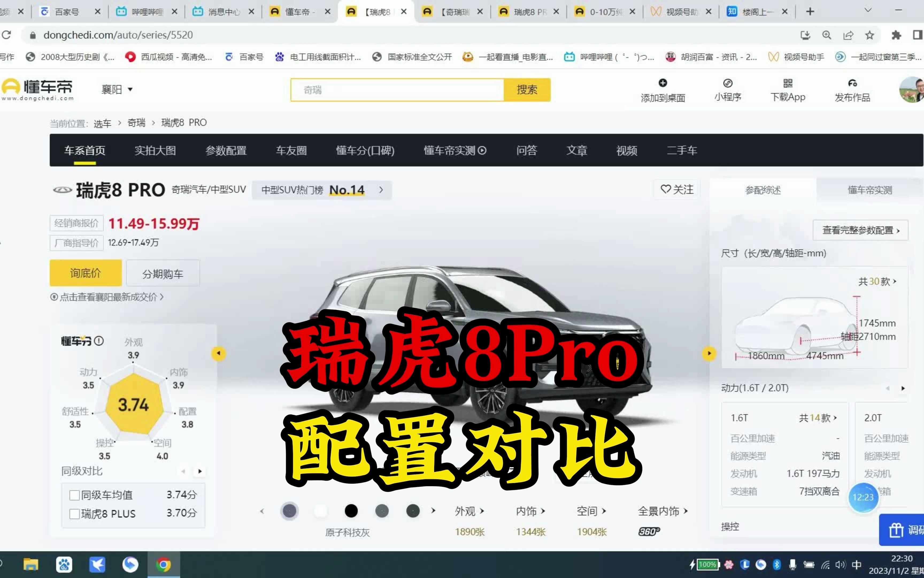Click the next car image yellow arrow
The width and height of the screenshot is (924, 578).
[x=709, y=353]
